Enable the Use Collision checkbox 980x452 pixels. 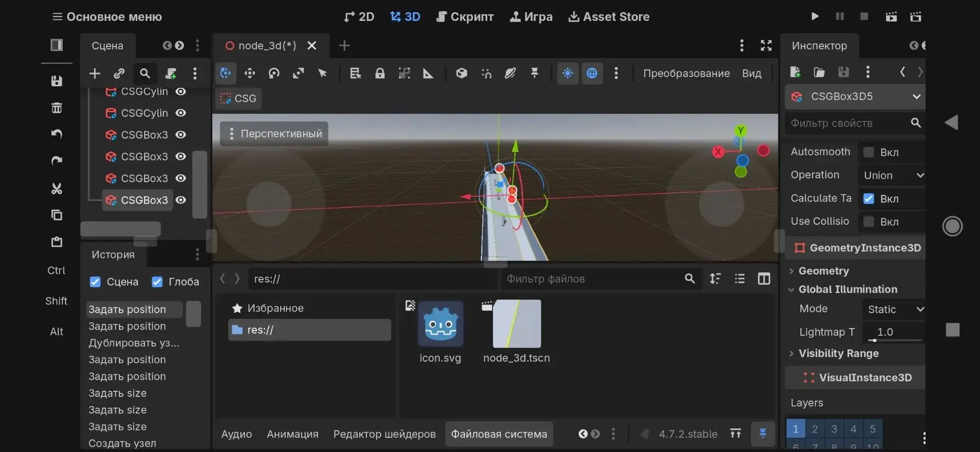point(869,221)
